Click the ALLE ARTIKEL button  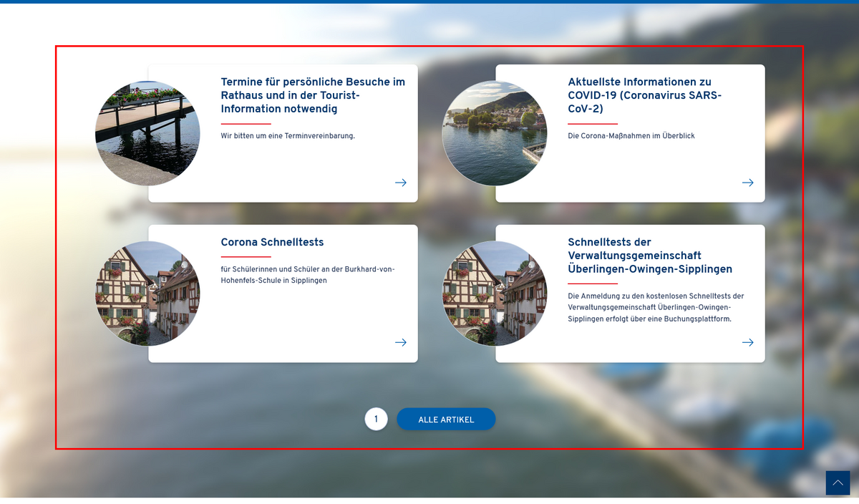[x=446, y=420]
